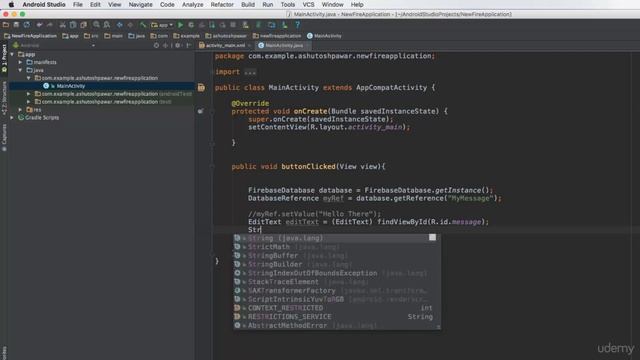Viewport: 640px width, 360px height.
Task: Expand the androidTest package node
Action: click(x=29, y=94)
